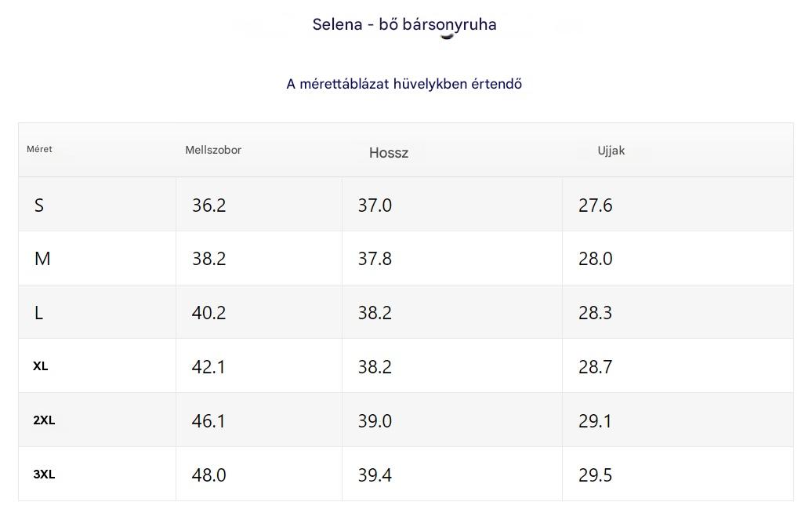Click the 'Ujjak' column header

[x=611, y=151]
